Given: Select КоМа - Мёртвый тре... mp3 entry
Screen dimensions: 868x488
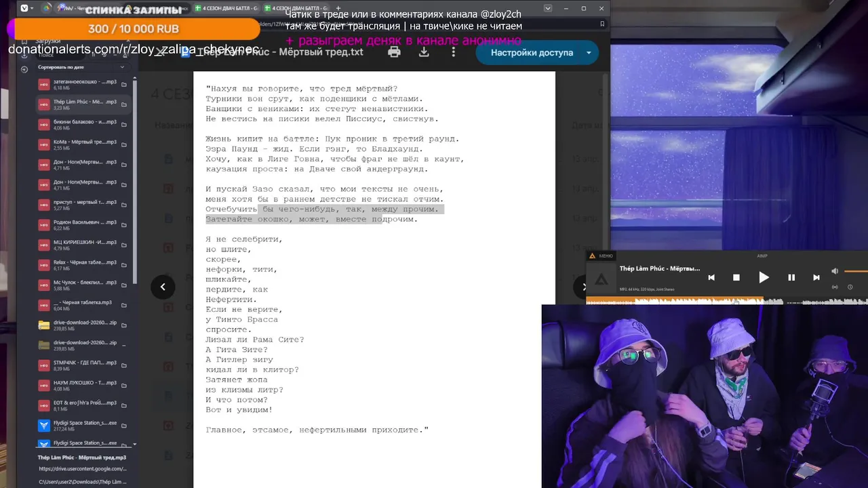Looking at the screenshot, I should pos(83,145).
